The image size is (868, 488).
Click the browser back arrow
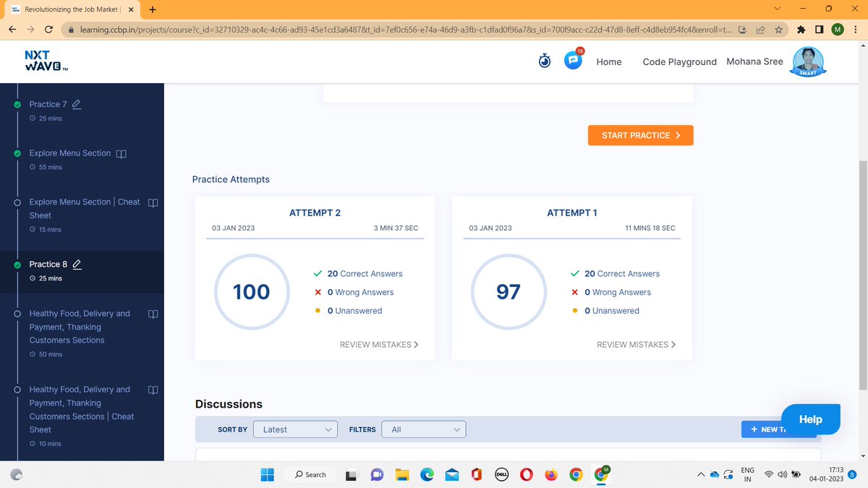[x=12, y=30]
